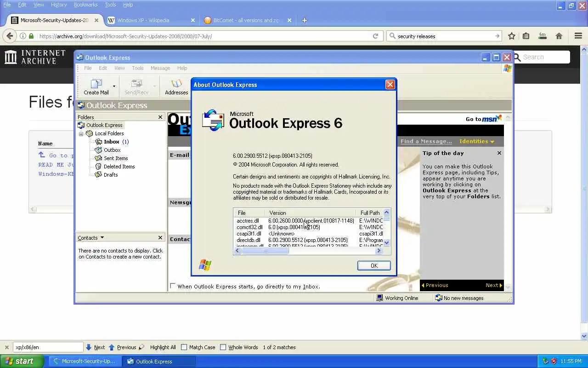Viewport: 588px width, 368px height.
Task: Click the Go to MSN link
Action: point(484,119)
